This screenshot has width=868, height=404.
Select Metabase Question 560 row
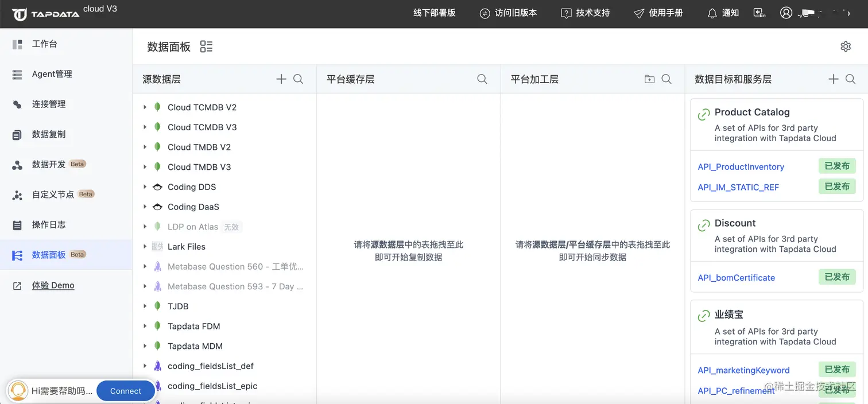tap(224, 267)
